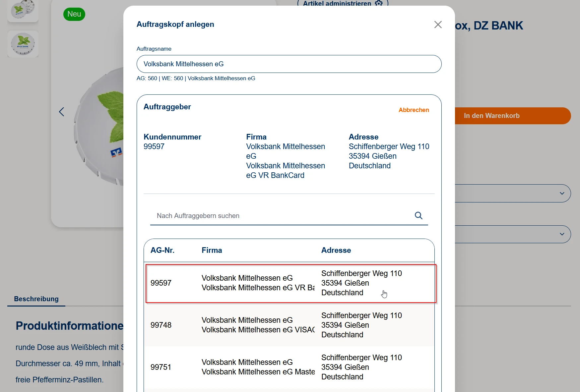Click the Nach Auftraggebern suchen field

pos(282,216)
